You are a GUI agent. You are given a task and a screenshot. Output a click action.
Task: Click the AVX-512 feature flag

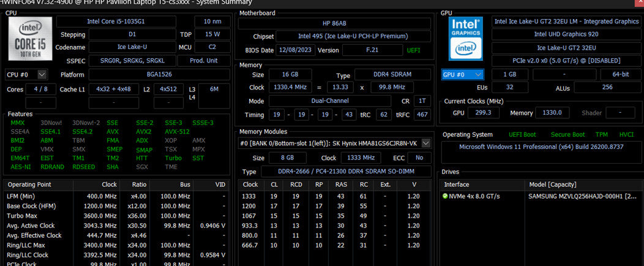(x=178, y=132)
